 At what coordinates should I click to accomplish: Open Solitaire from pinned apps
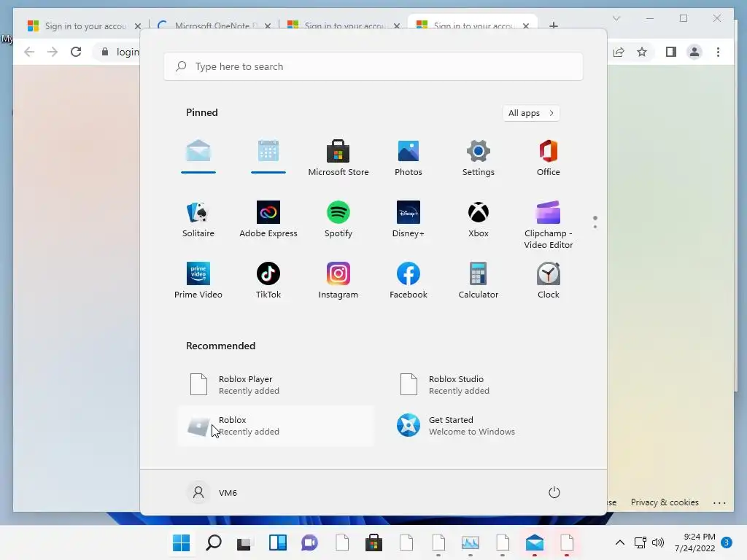coord(198,219)
